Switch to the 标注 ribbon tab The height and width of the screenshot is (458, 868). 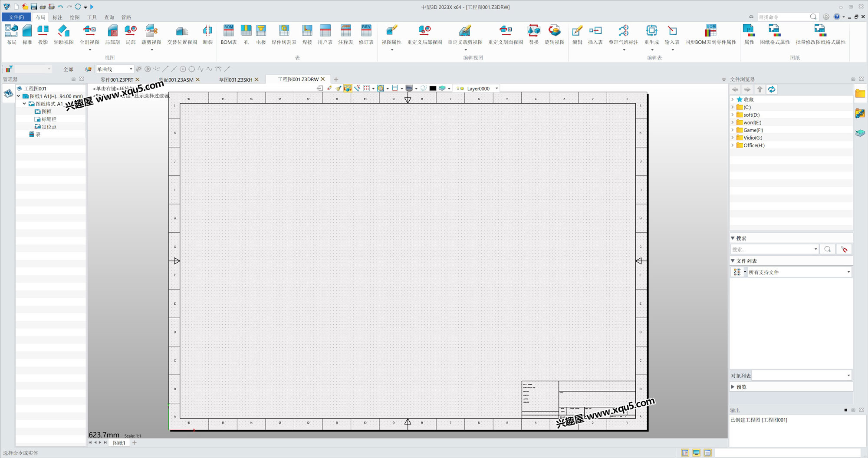(x=57, y=17)
